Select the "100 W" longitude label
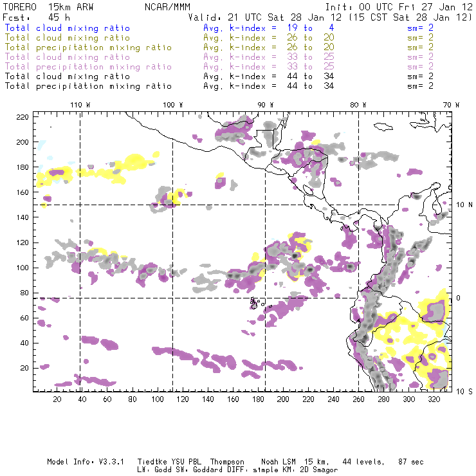 [173, 105]
